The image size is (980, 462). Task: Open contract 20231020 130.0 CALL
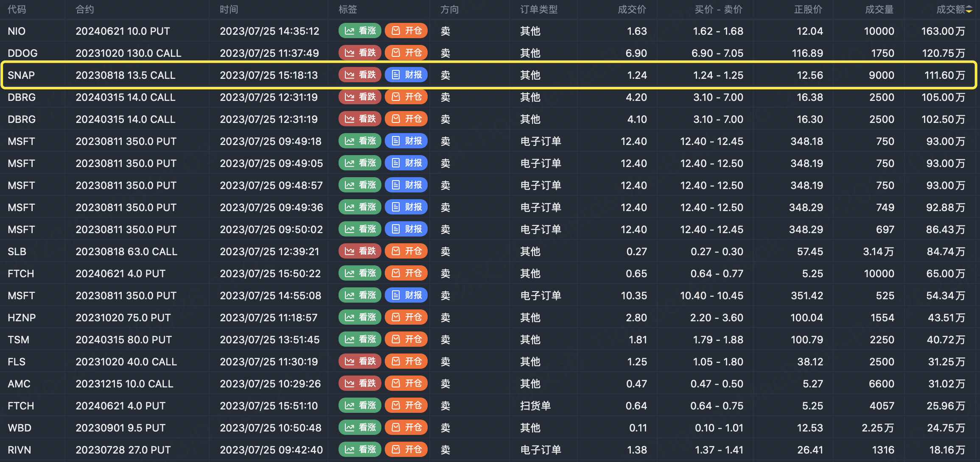coord(129,53)
